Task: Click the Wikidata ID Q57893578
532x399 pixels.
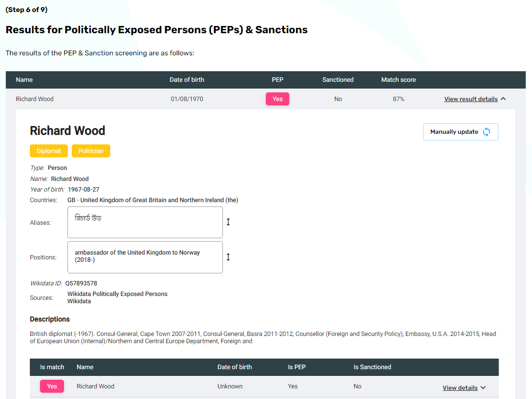Action: tap(81, 283)
